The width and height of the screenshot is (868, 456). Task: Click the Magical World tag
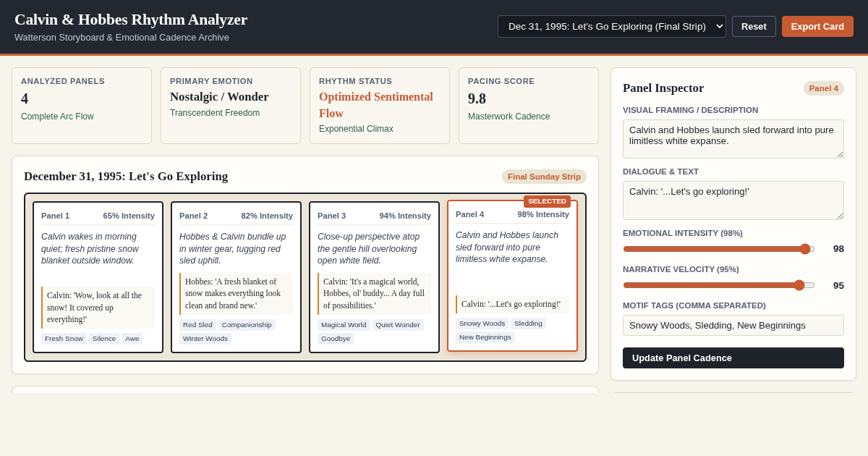344,325
